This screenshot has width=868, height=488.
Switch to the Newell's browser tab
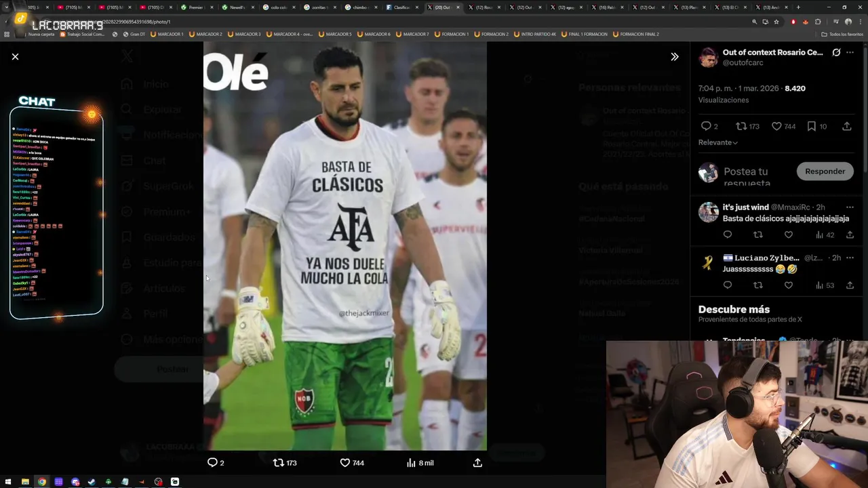238,7
